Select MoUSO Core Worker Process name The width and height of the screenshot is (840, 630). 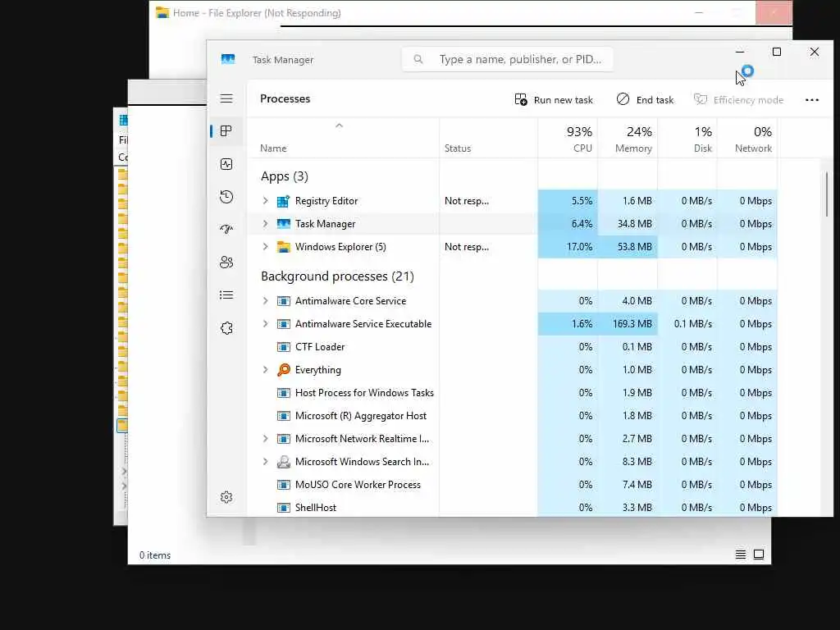[358, 484]
